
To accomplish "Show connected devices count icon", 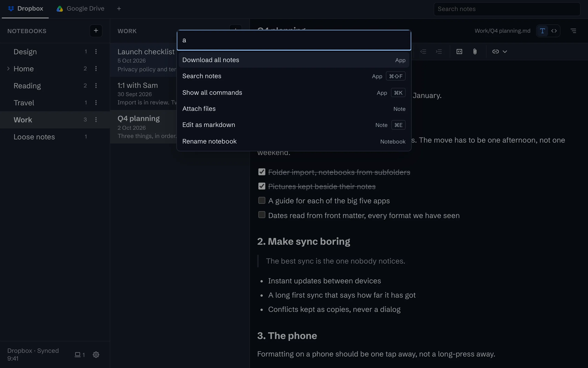I will (x=79, y=355).
